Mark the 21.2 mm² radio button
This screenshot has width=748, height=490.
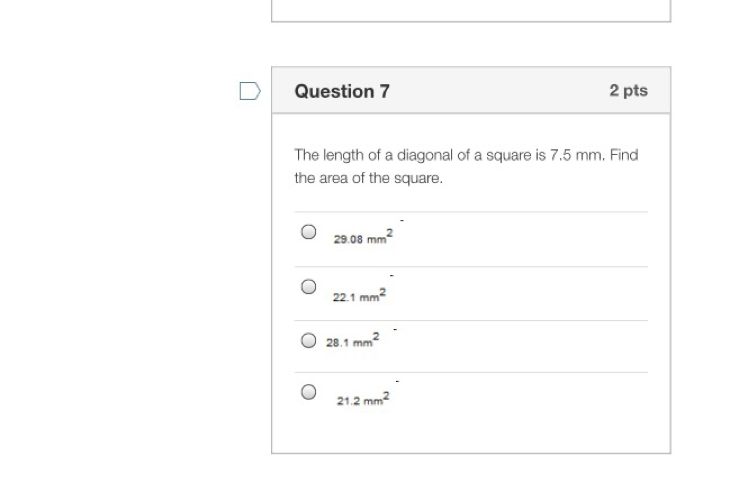point(309,392)
